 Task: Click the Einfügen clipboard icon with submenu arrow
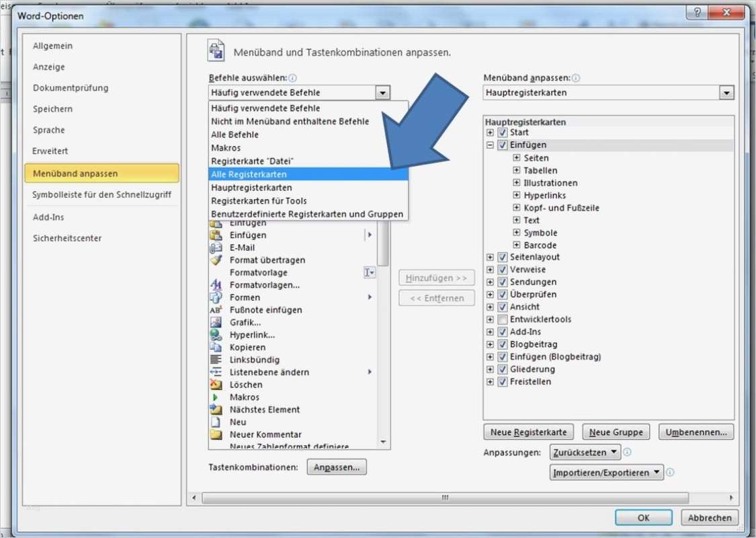coord(216,235)
